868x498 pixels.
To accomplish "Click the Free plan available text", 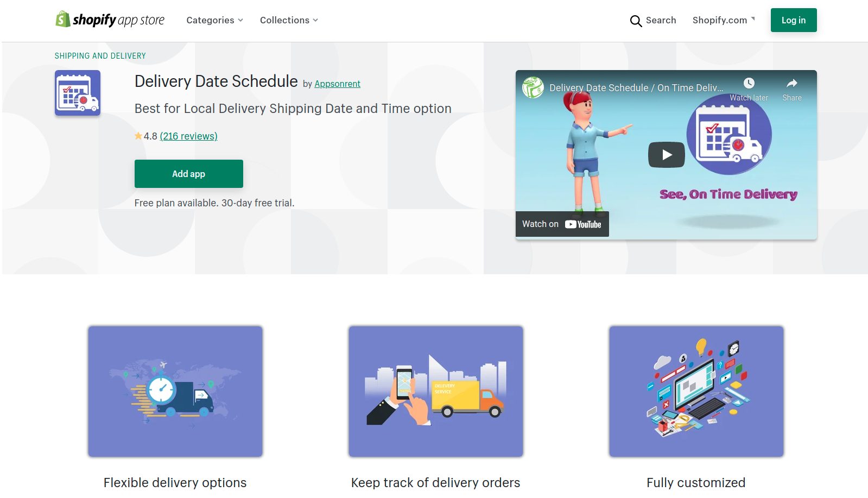I will [214, 203].
